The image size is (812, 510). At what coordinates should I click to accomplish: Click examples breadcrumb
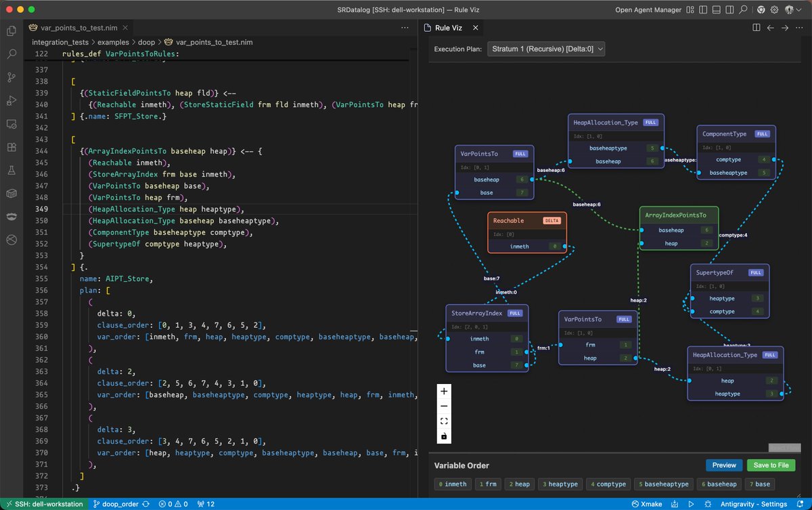(112, 42)
